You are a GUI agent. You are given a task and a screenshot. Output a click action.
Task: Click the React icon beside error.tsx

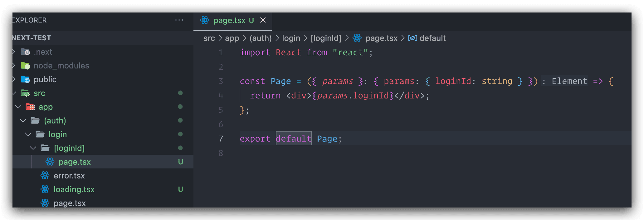[x=45, y=176]
